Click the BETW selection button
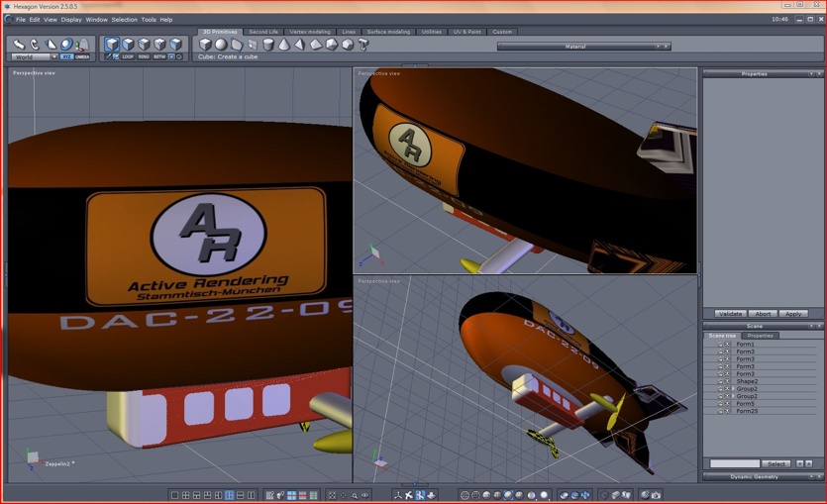 pos(159,56)
